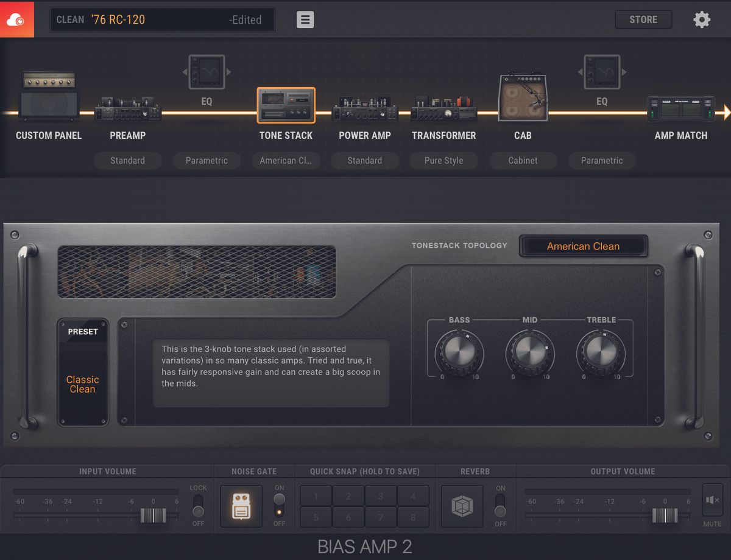Open the Pure Style dropdown under Transformer

tap(443, 161)
